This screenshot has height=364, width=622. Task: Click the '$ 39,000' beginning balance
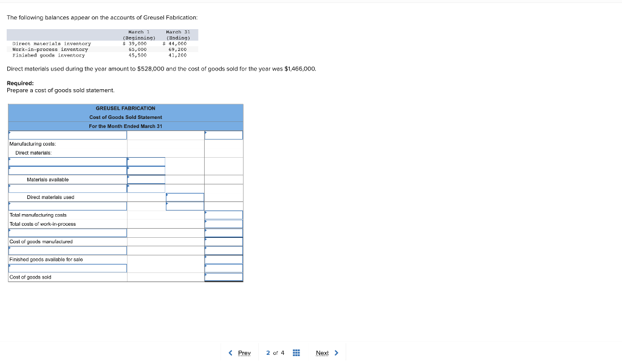pos(135,44)
